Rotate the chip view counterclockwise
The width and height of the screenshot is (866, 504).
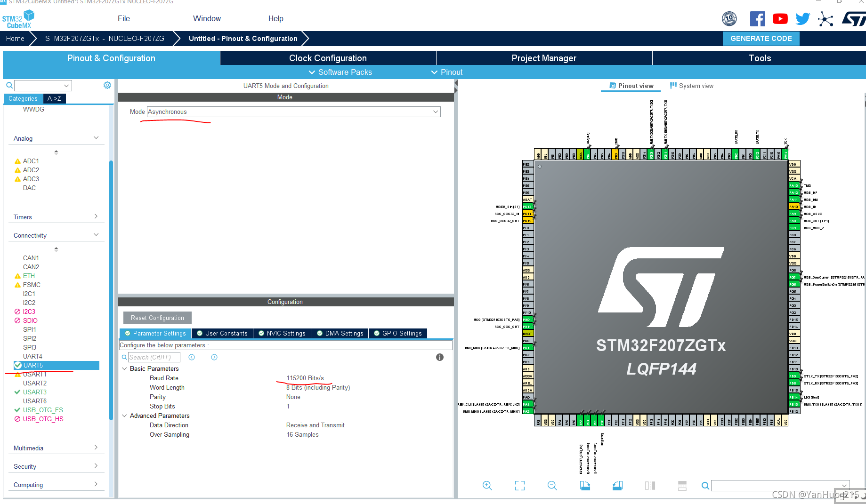(x=617, y=486)
